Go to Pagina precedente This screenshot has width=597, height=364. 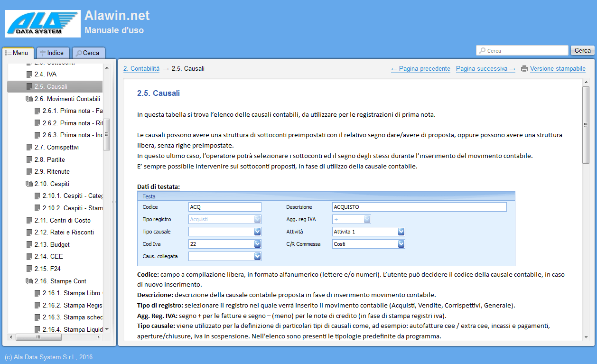click(x=420, y=69)
